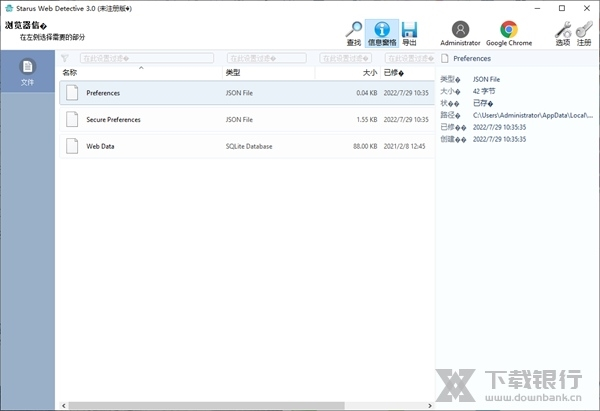
Task: Click the scroll right arrow
Action: pos(430,405)
